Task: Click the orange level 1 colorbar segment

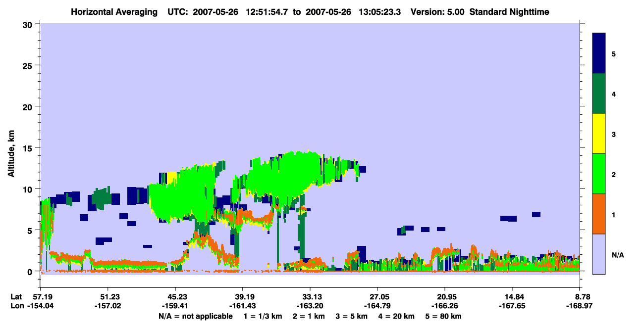Action: pos(599,214)
